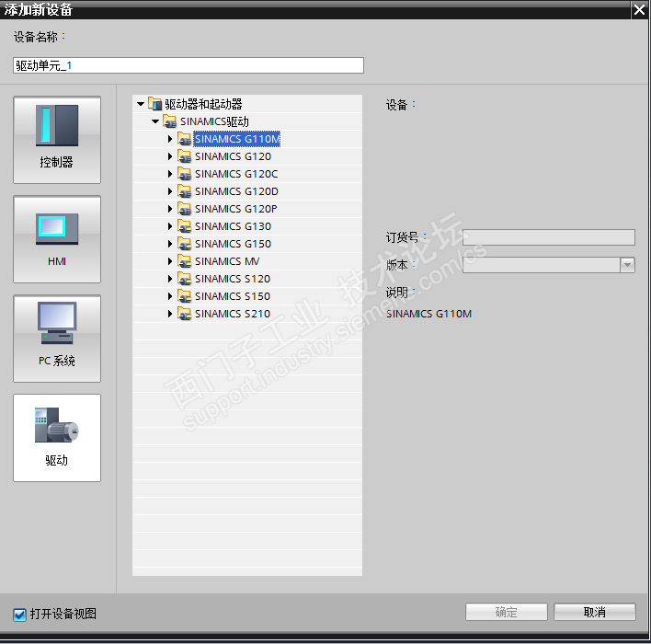Click the SINAMICS G110M folder icon
This screenshot has height=644, width=651.
pyautogui.click(x=184, y=139)
